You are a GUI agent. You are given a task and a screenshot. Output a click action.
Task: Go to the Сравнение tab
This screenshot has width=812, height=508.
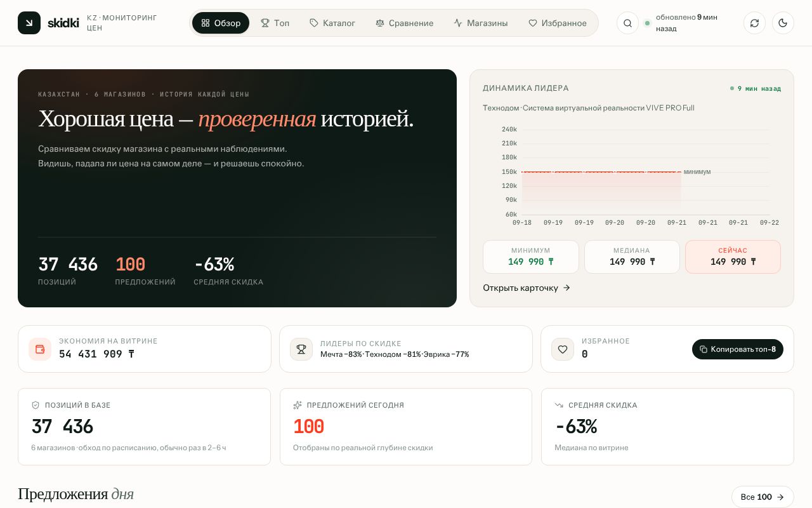405,23
